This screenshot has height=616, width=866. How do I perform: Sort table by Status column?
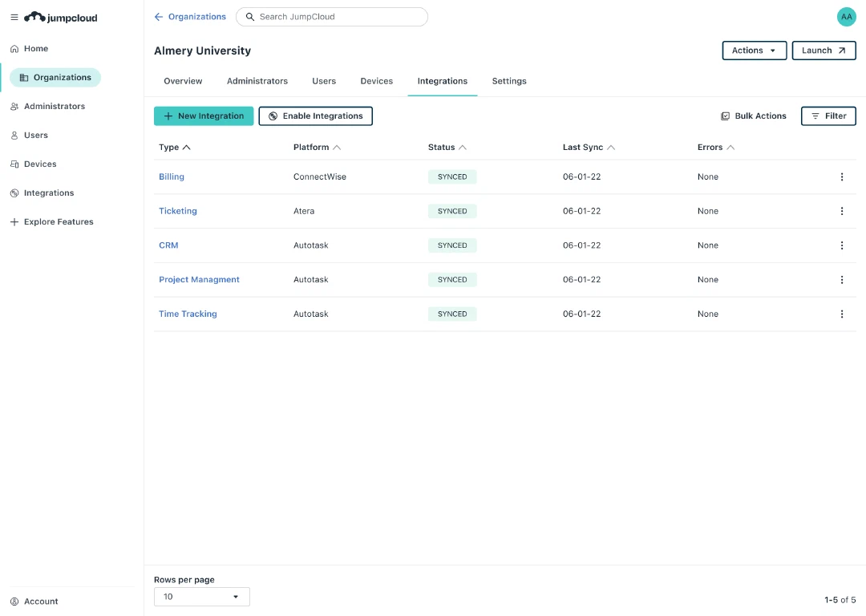pyautogui.click(x=447, y=147)
